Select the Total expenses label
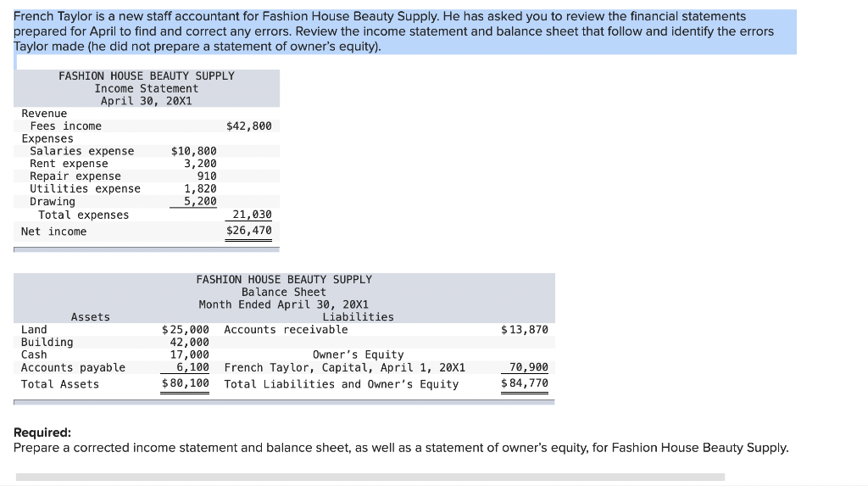 [x=84, y=215]
